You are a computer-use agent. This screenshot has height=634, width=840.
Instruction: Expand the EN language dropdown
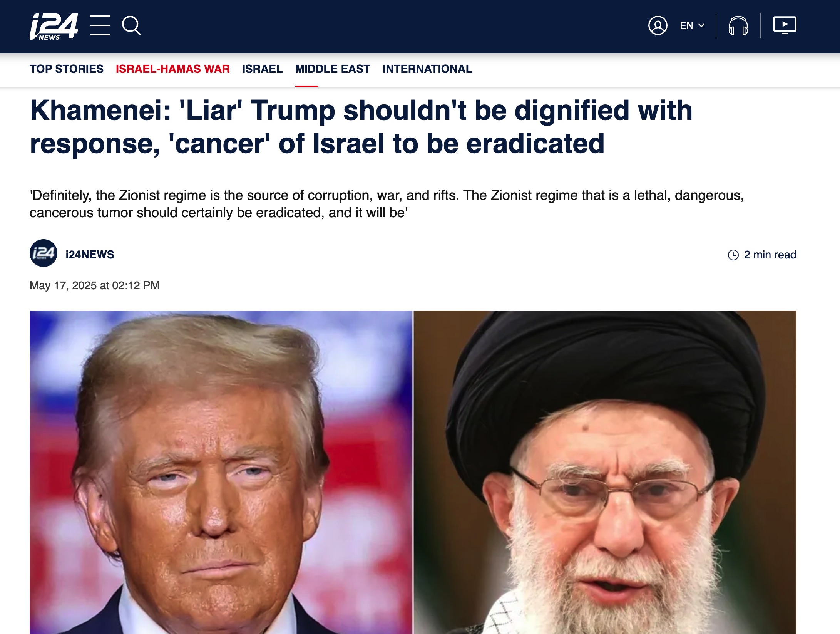[x=692, y=25]
